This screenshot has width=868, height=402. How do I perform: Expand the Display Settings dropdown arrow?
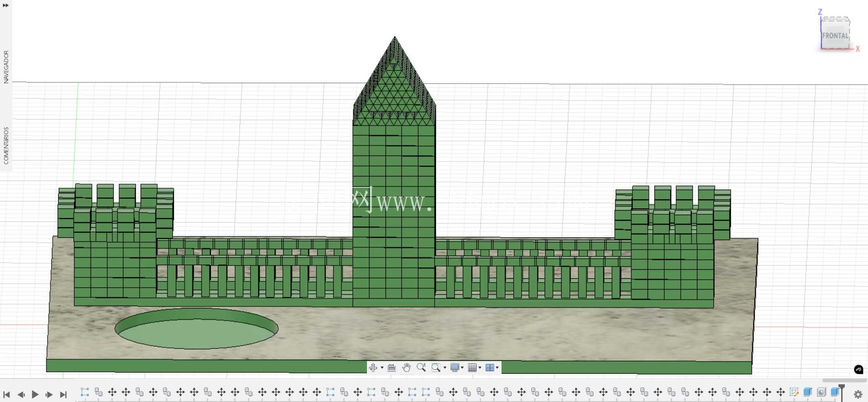(462, 367)
